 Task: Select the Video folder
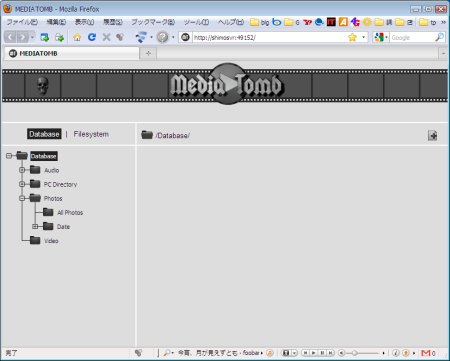coord(51,241)
